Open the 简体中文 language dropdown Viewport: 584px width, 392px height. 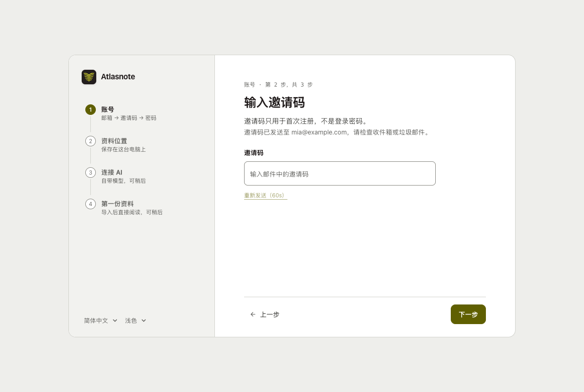pos(101,320)
